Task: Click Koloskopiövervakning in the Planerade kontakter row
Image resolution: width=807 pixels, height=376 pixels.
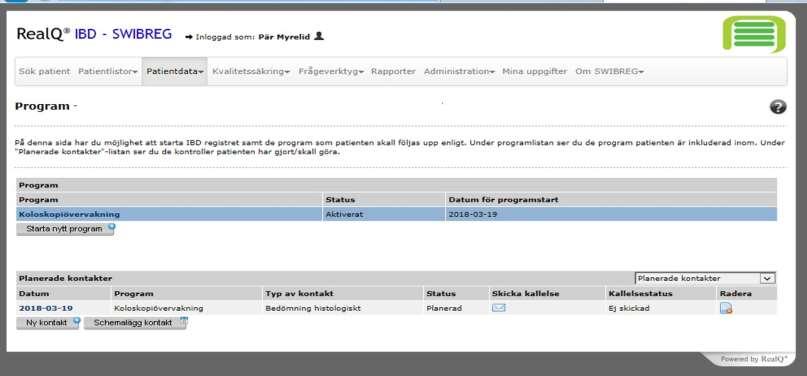Action: (x=159, y=308)
